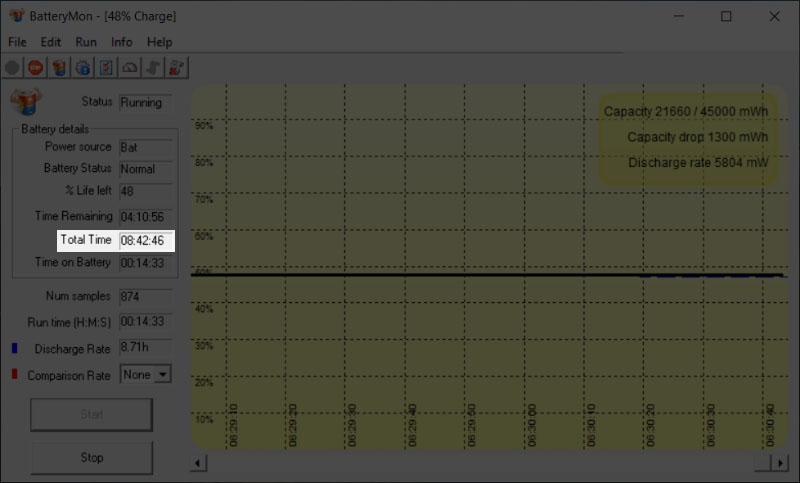This screenshot has height=483, width=800.
Task: Click the blue Discharge Rate color marker
Action: (x=14, y=348)
